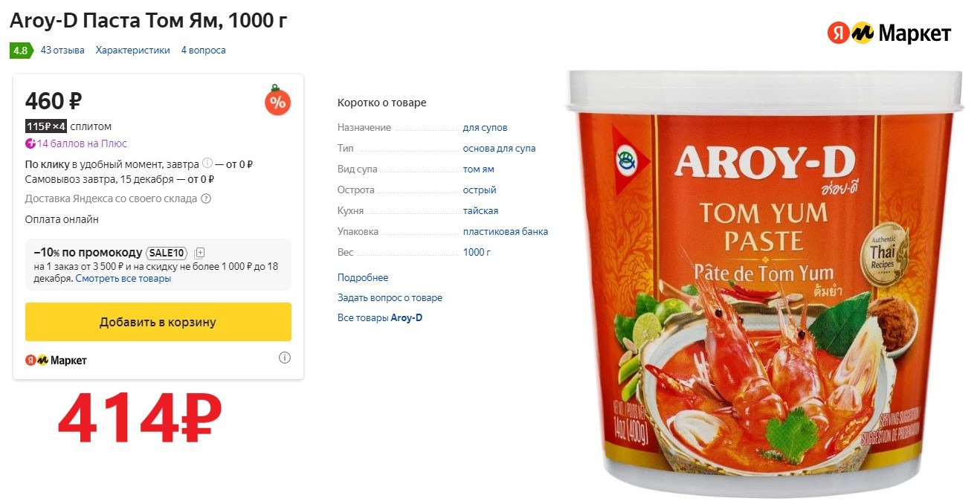
Task: Click the основа для супа type link
Action: click(x=499, y=149)
